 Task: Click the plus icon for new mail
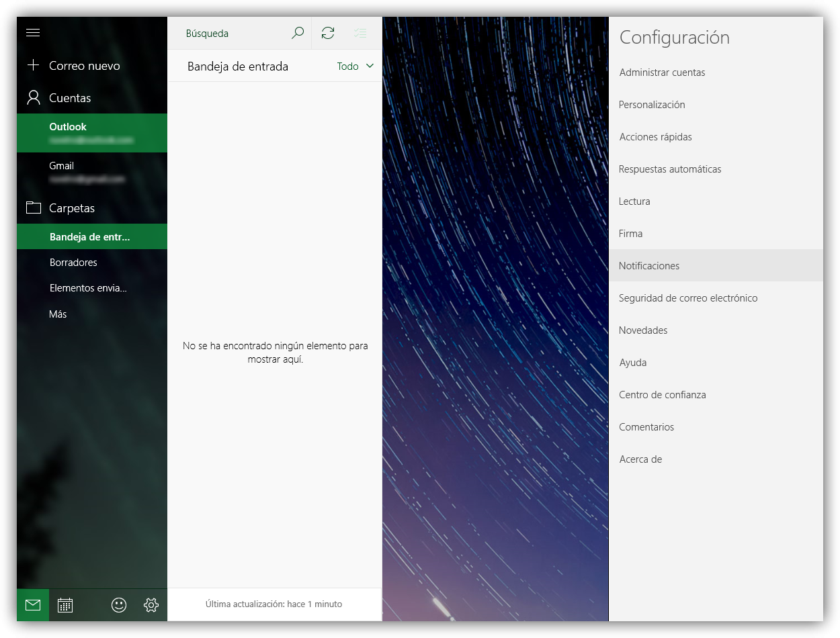click(33, 65)
